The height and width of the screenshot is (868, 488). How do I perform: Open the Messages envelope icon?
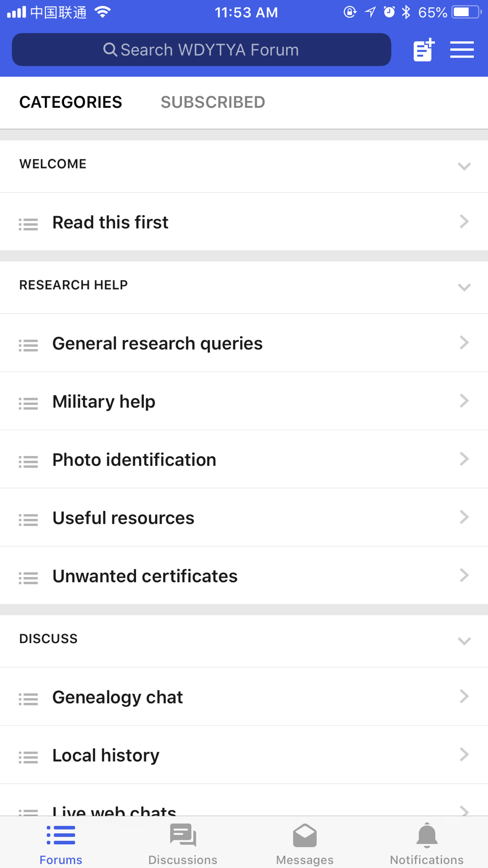[x=305, y=835]
